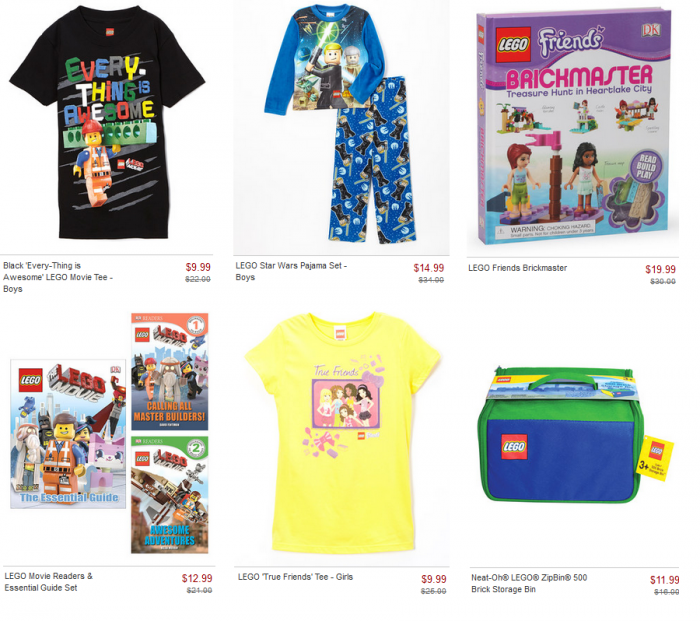Click the Black 'Every-Thing is Awesome' tee title
The image size is (700, 621).
click(x=58, y=277)
